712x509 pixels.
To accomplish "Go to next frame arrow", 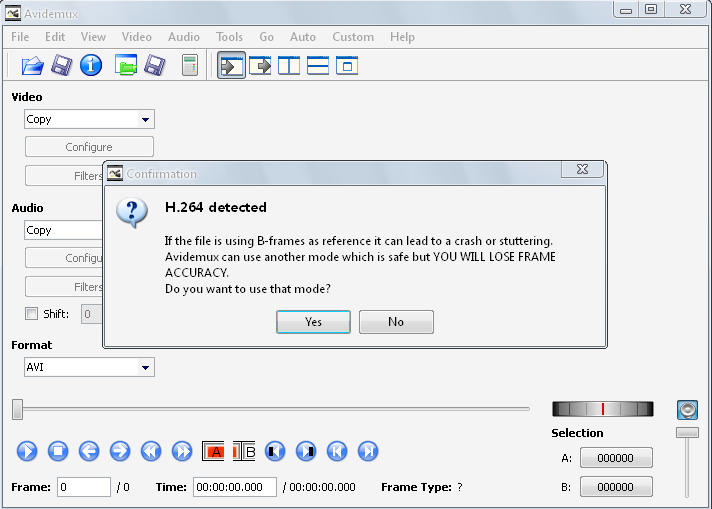I will 120,451.
